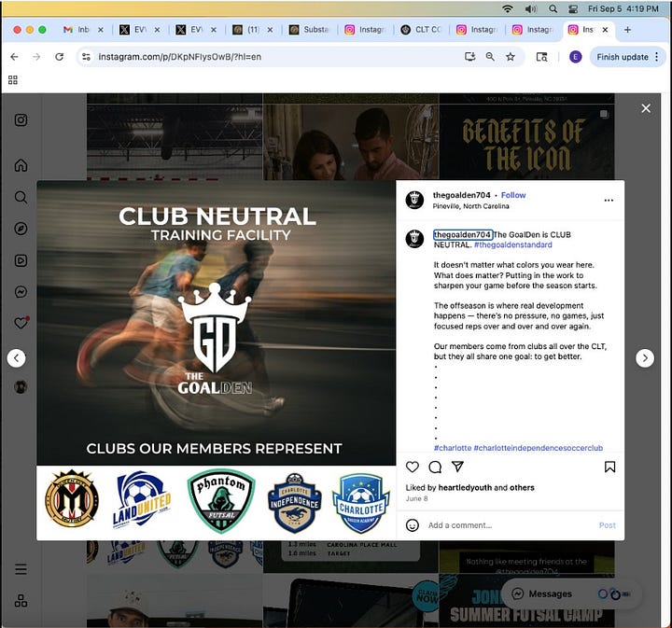This screenshot has width=672, height=628.
Task: Open Summer Futsal Camp post thumbnail
Action: [526, 601]
